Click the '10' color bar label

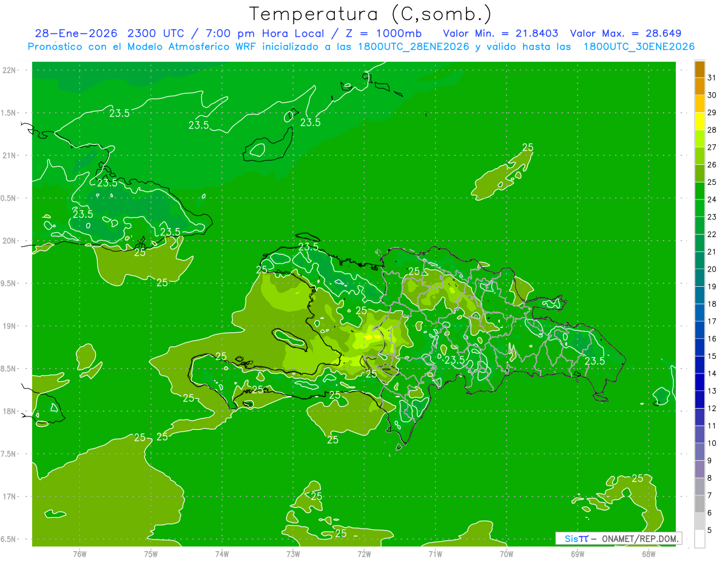pyautogui.click(x=712, y=443)
